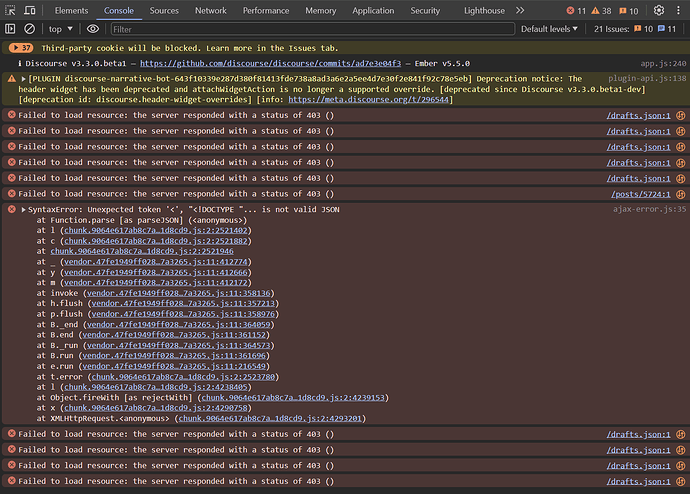The height and width of the screenshot is (494, 690).
Task: Open the Performance tab
Action: coord(266,11)
